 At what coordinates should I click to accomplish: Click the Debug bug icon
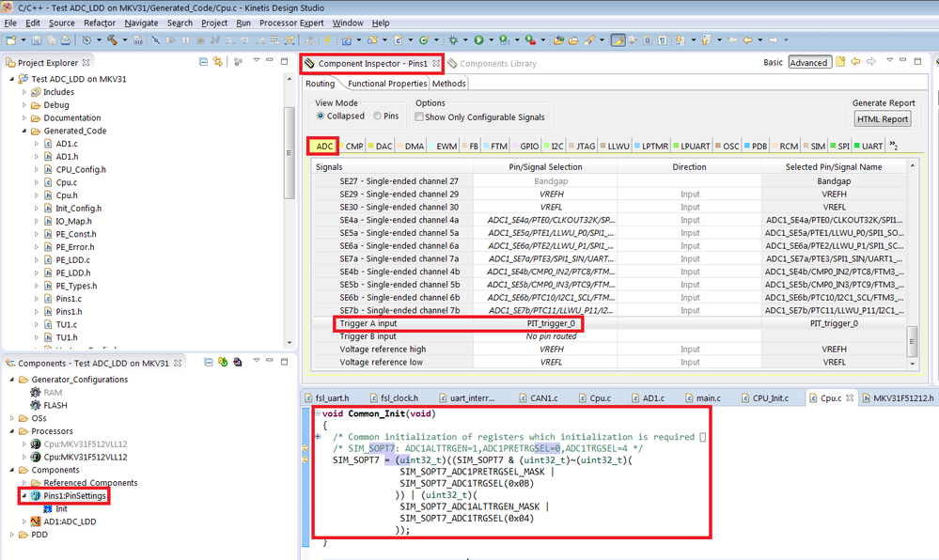(453, 40)
